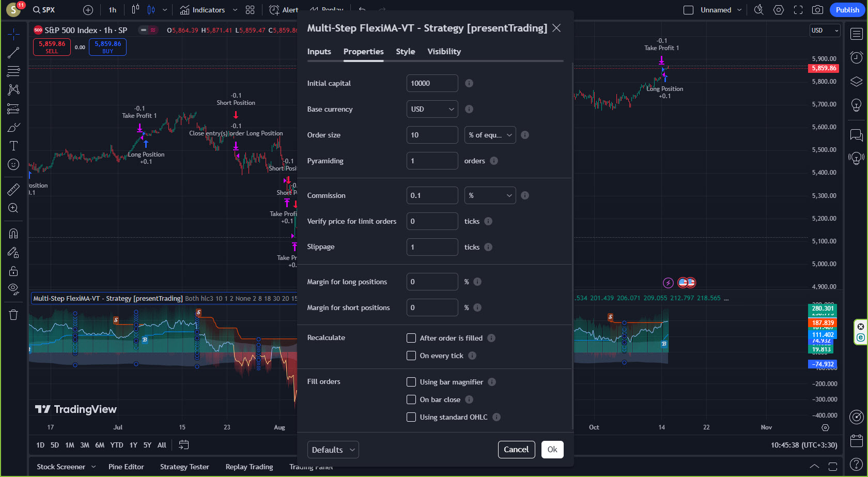Click the Slippage ticks input field
The image size is (868, 477).
[x=432, y=247]
